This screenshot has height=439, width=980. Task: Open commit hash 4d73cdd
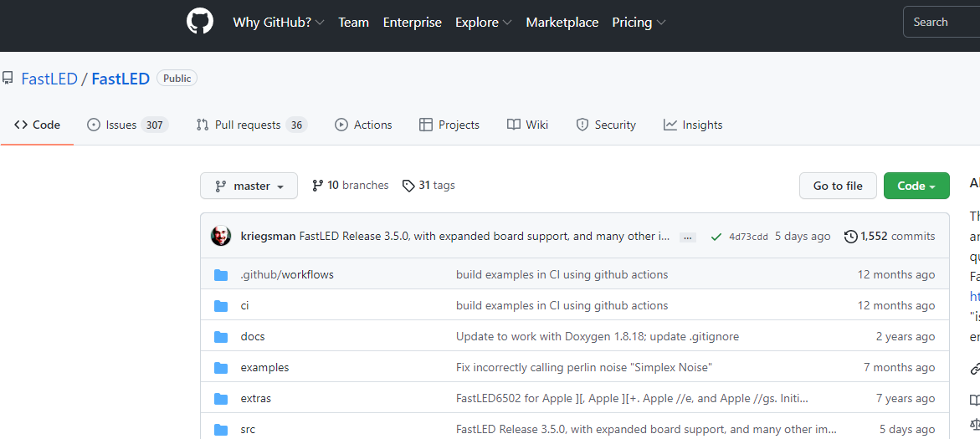(x=749, y=237)
